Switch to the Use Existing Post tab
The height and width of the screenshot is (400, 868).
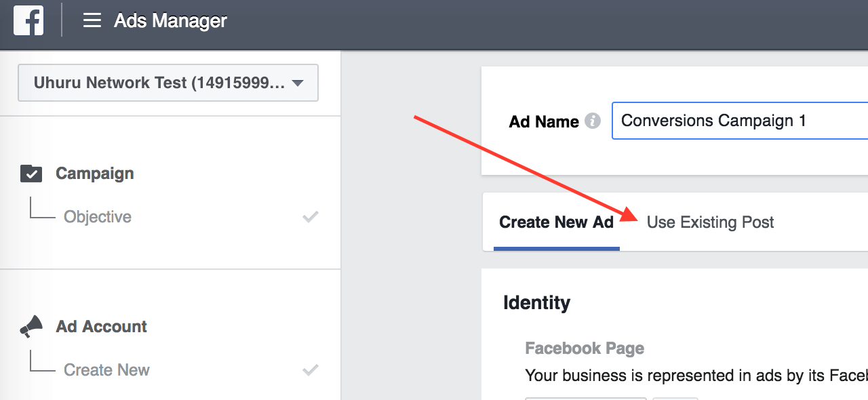point(710,222)
